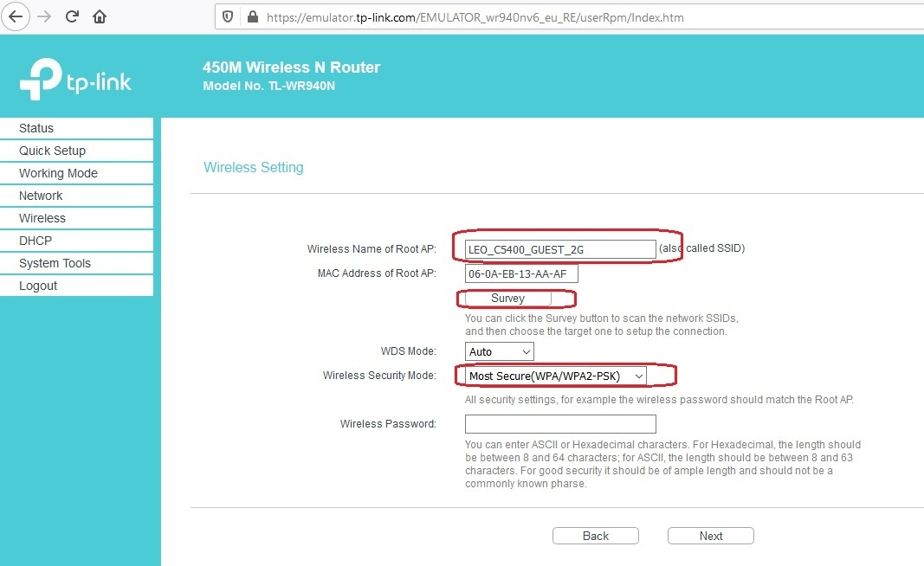Reload the page with the refresh icon
The height and width of the screenshot is (566, 924).
(x=72, y=16)
